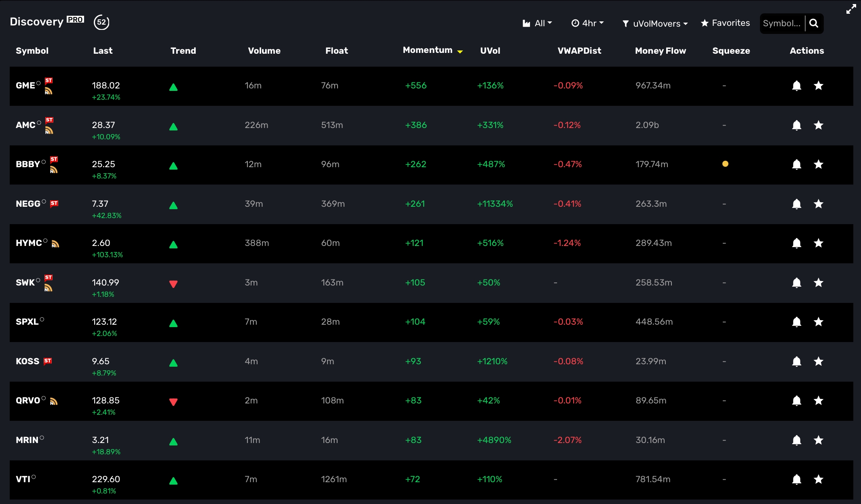The height and width of the screenshot is (504, 861).
Task: Toggle favorite star for VTI
Action: pos(818,479)
